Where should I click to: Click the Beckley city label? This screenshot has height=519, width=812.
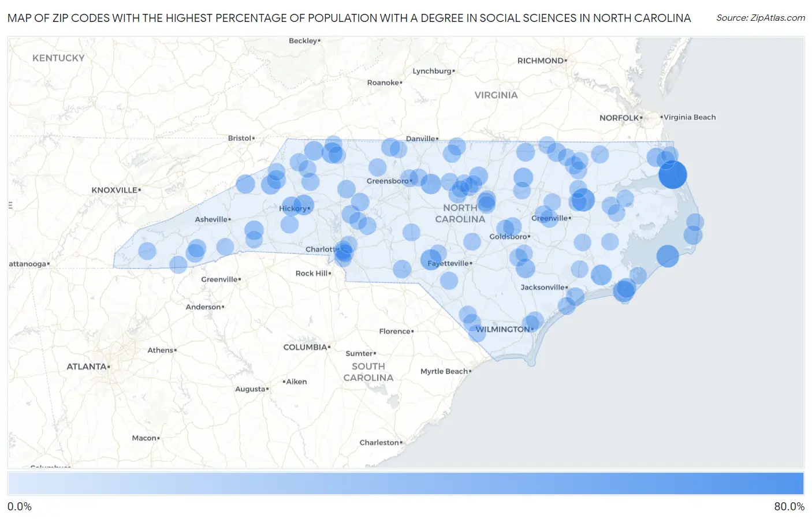tap(303, 40)
